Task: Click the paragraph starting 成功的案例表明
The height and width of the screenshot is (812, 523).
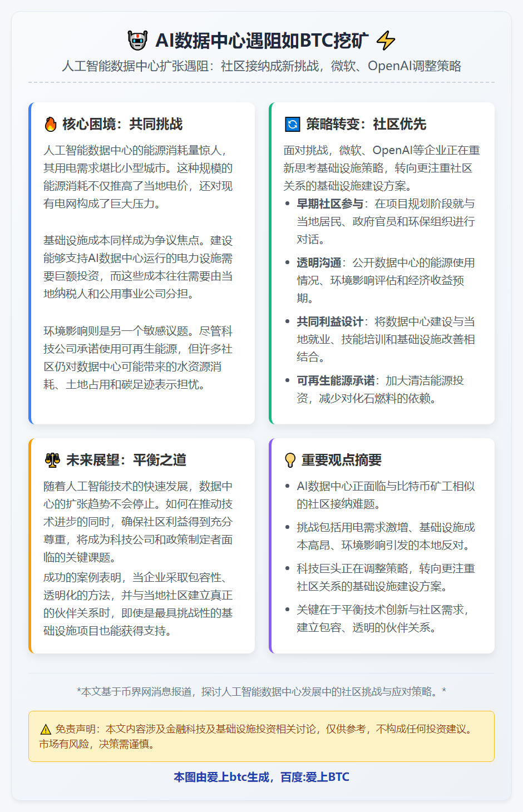Action: (138, 604)
